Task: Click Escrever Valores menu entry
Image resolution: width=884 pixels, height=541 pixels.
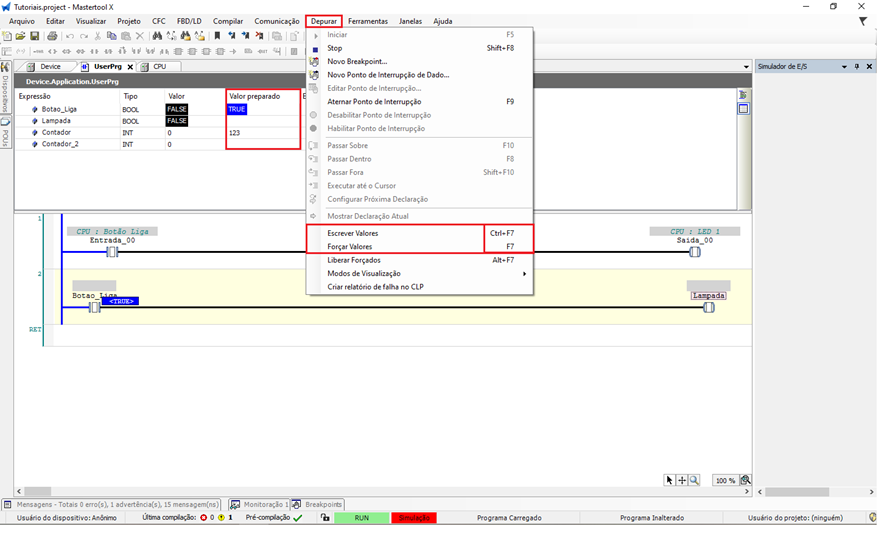Action: [x=352, y=233]
